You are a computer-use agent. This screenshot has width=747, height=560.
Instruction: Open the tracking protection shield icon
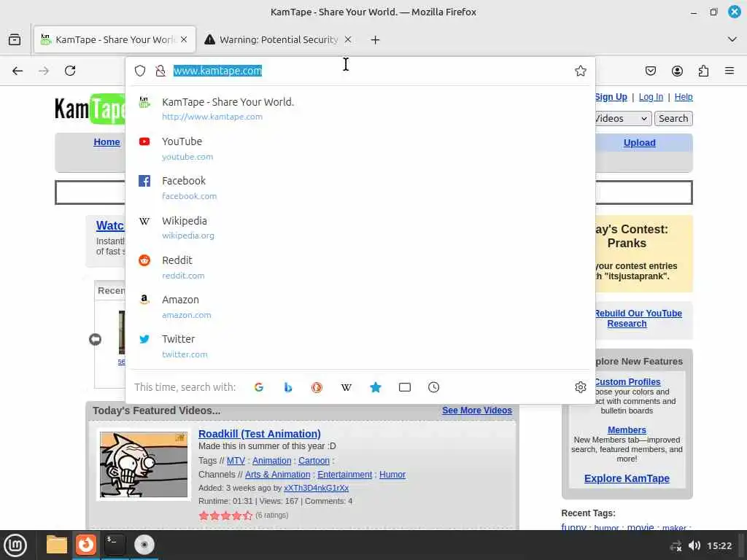(139, 71)
